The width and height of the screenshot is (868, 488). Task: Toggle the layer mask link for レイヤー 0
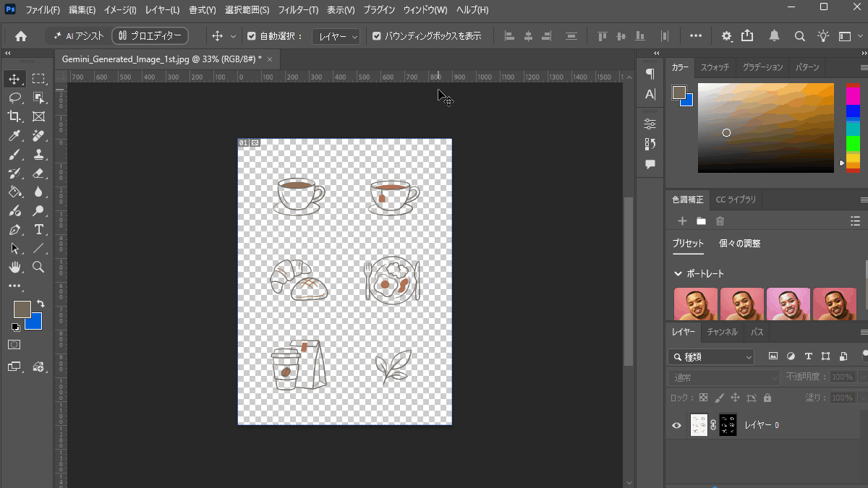pos(713,425)
